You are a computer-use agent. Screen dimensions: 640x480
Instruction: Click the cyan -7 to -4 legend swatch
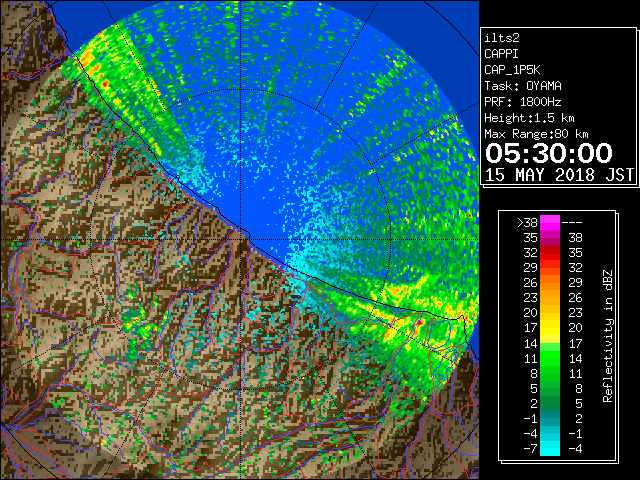tap(550, 448)
